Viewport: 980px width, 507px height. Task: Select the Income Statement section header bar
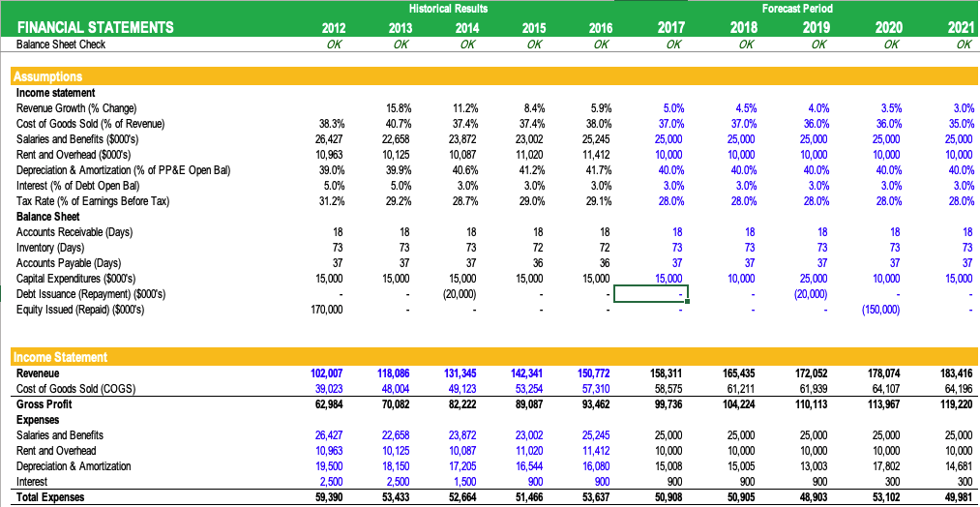(x=490, y=358)
